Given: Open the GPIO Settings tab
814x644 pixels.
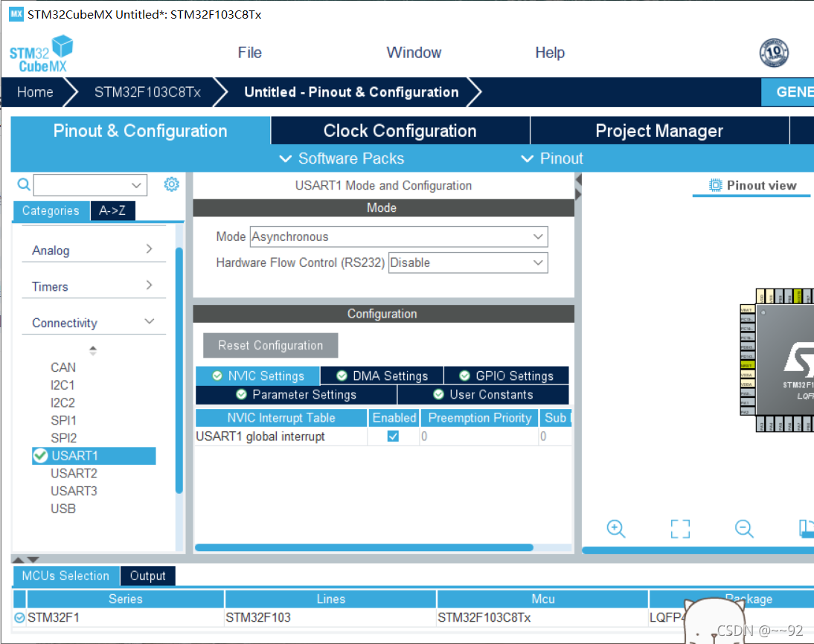Looking at the screenshot, I should [507, 376].
